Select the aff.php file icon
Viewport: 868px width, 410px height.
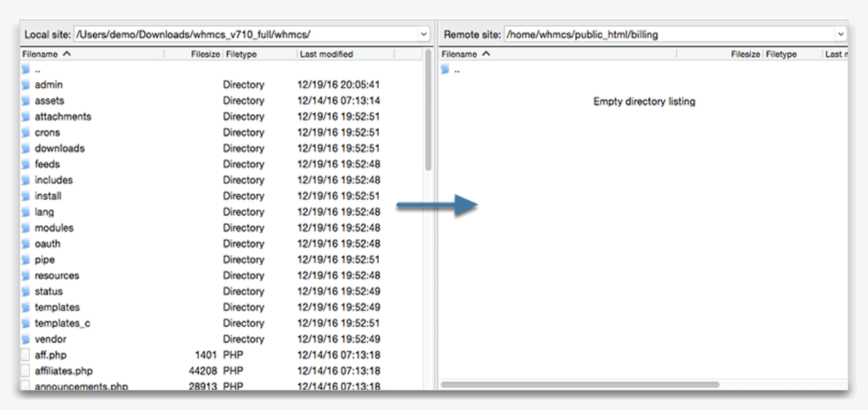[26, 355]
